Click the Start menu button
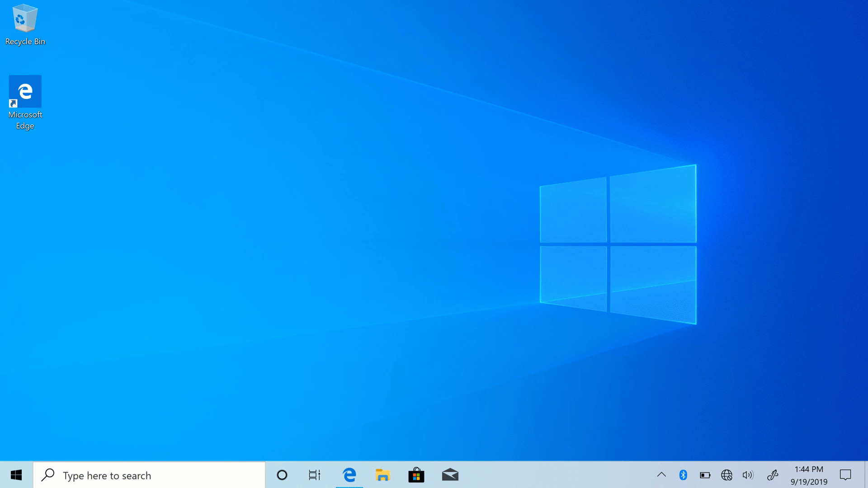This screenshot has width=868, height=488. pyautogui.click(x=16, y=475)
